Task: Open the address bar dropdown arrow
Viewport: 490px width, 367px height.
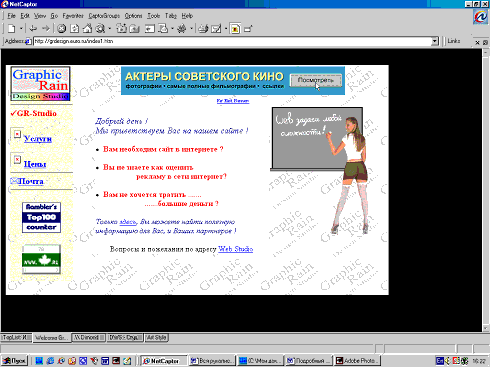Action: [x=435, y=41]
